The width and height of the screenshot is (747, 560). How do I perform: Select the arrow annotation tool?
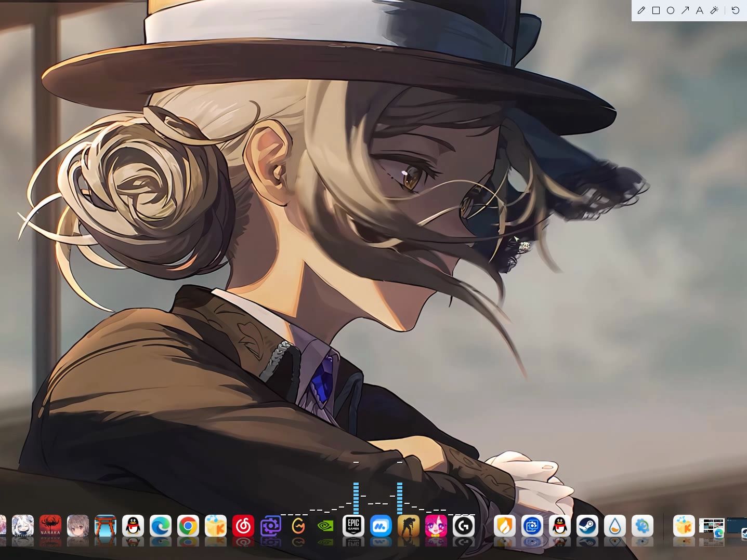685,10
